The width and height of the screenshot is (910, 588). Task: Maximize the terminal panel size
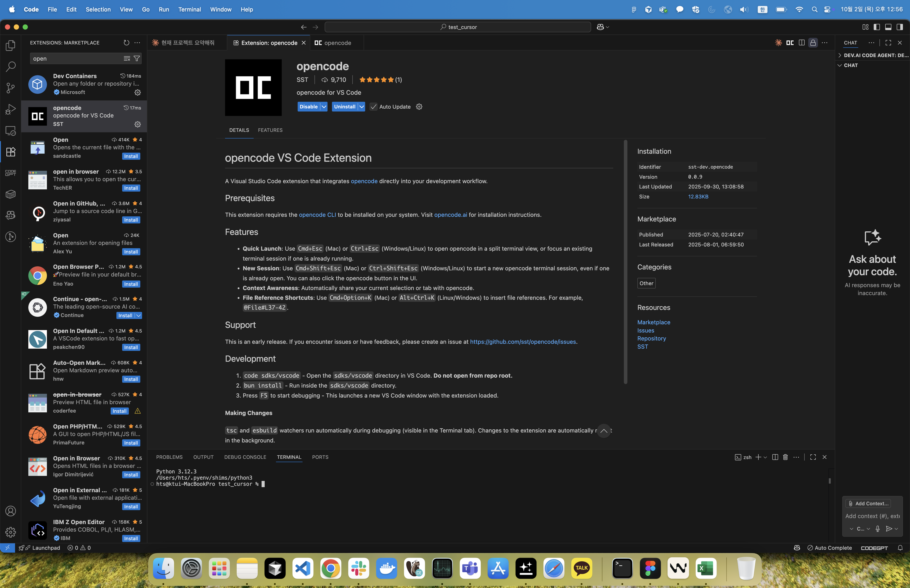[x=813, y=457]
